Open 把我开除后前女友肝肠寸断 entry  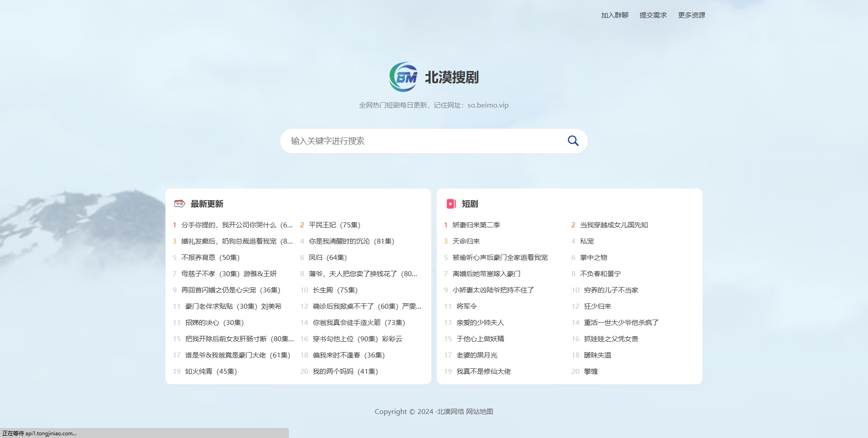[x=239, y=339]
